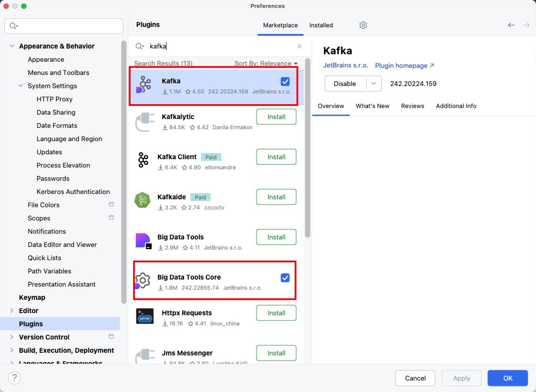Install the Kafkalytic plugin
The image size is (536, 392).
(276, 117)
